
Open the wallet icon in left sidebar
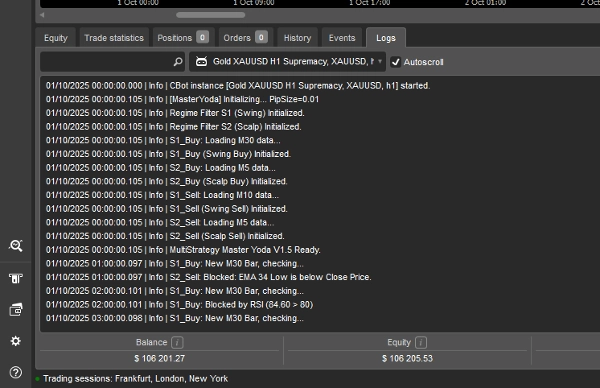16,310
